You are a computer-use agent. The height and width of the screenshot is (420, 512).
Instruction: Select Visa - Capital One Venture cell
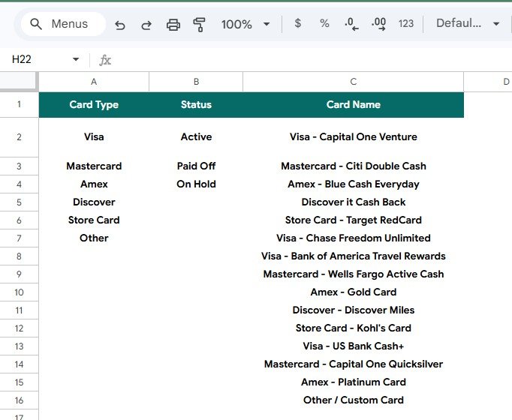click(x=354, y=137)
